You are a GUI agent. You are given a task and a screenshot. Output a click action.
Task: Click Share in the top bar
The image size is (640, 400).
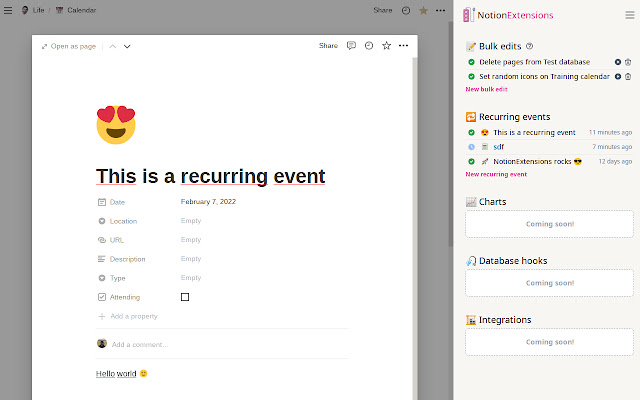(x=382, y=10)
